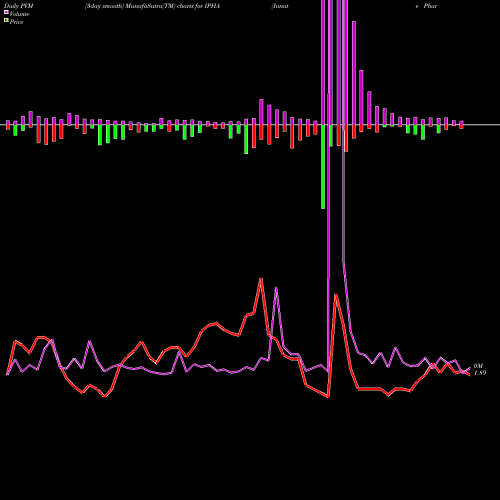
Task: Click the 'Volume' legend label
Action: 19,14
